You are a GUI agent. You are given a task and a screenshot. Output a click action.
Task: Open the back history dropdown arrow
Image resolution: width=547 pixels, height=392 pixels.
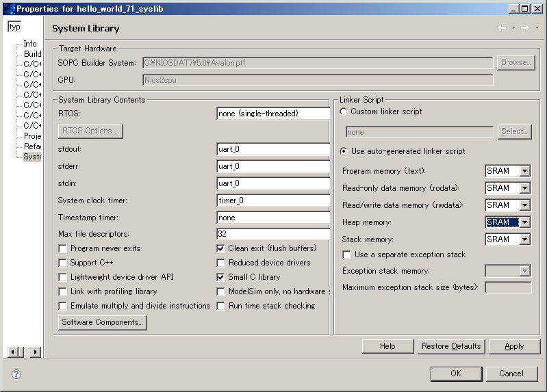point(513,28)
